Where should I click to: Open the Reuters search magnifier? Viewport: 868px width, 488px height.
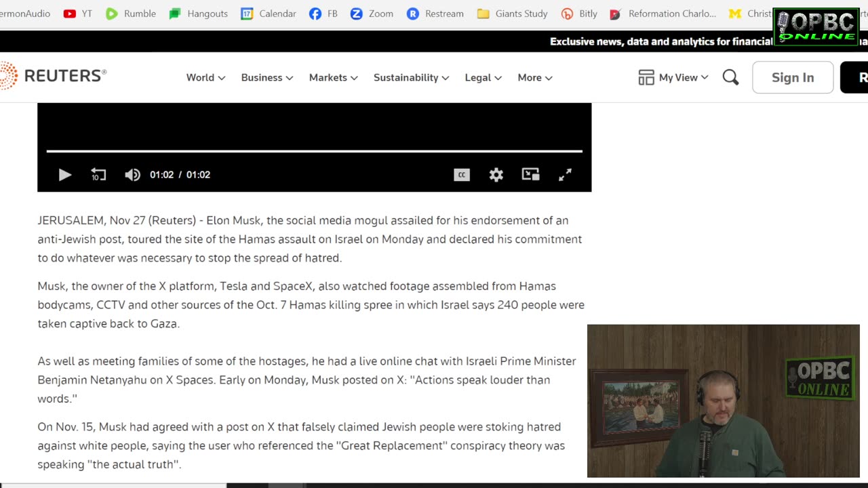click(730, 77)
